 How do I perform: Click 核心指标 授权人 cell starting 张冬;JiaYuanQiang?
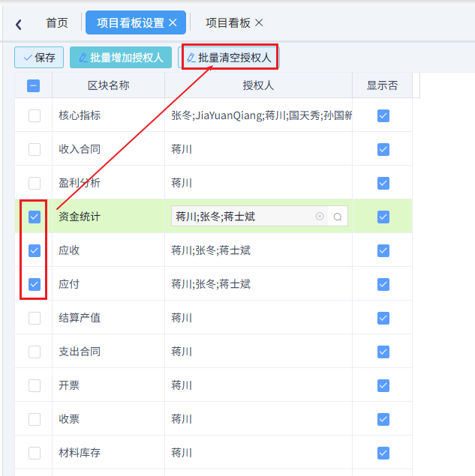pos(258,115)
